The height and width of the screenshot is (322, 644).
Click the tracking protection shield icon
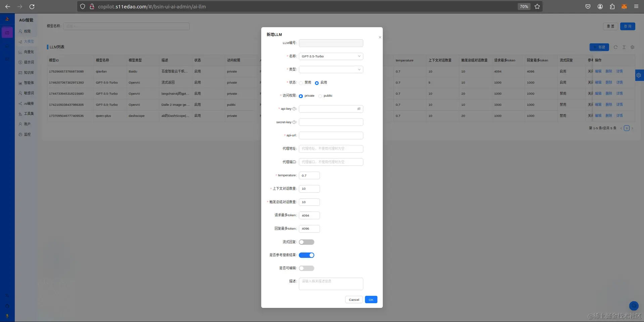click(83, 6)
